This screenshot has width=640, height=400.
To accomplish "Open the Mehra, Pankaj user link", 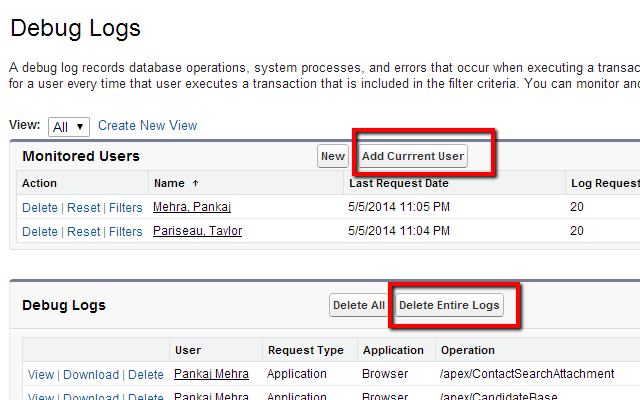I will click(x=192, y=207).
